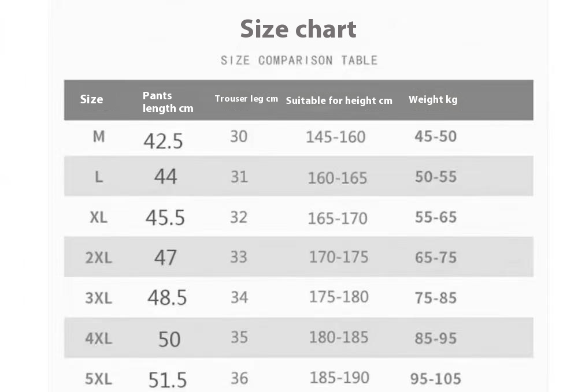The height and width of the screenshot is (392, 578).
Task: Click the 5XL size row label
Action: (99, 379)
